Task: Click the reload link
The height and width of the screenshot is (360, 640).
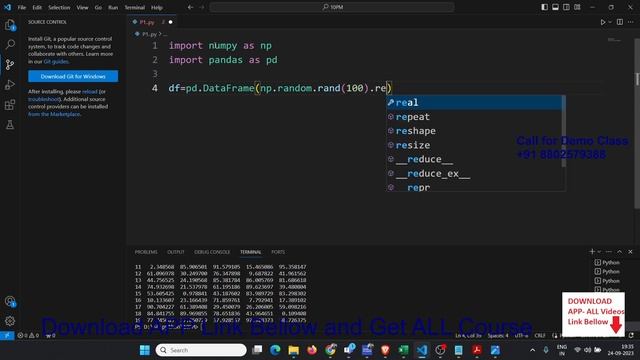Action: [90, 91]
